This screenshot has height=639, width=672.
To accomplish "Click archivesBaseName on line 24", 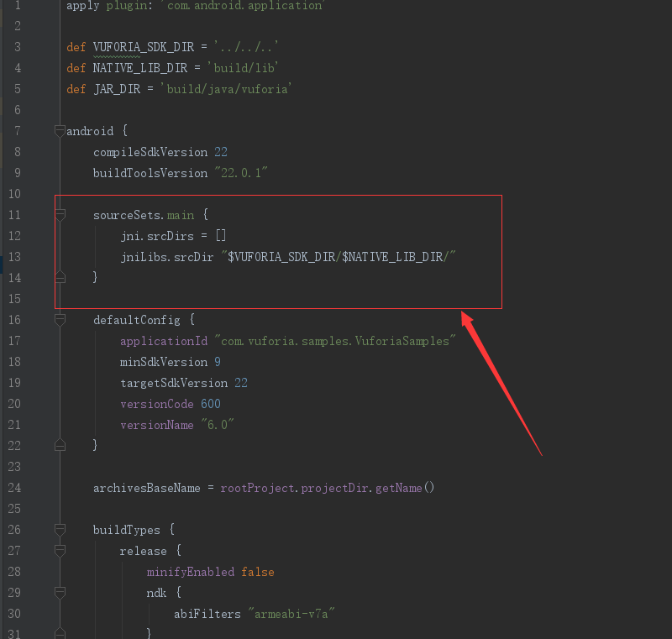I will (x=147, y=488).
